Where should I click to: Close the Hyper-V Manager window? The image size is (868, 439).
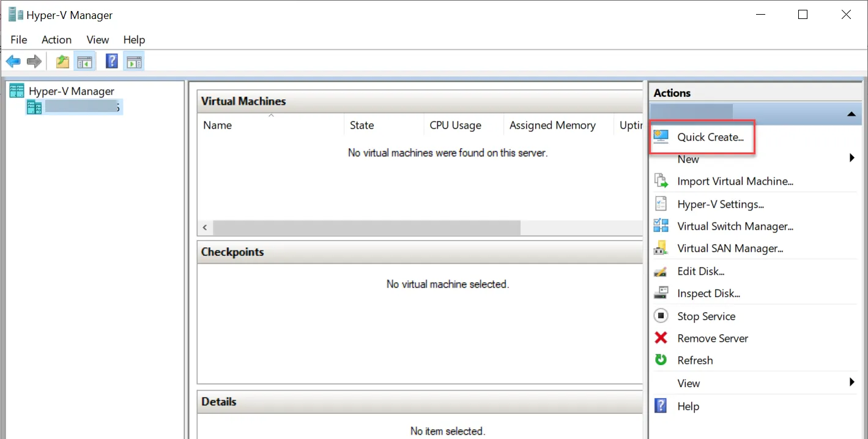(846, 15)
